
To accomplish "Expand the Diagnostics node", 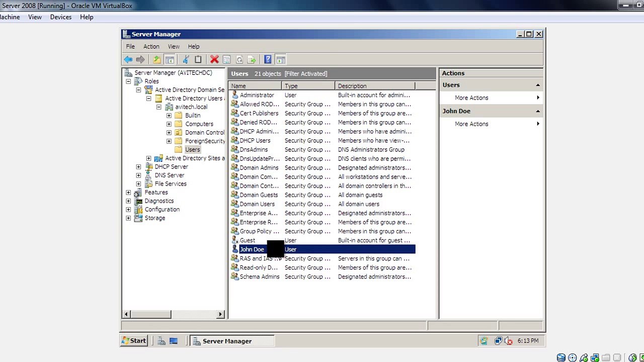I will click(128, 201).
